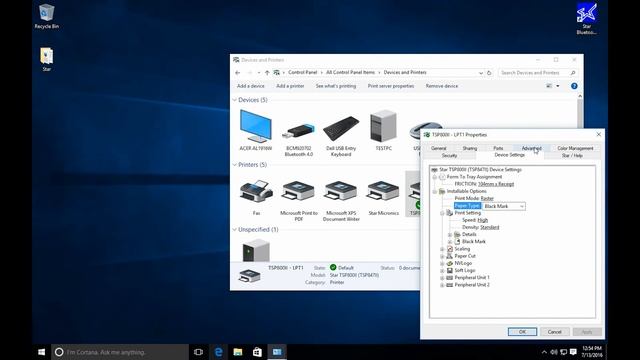Image resolution: width=640 pixels, height=360 pixels.
Task: Collapse the Unspecified (1) group
Action: coord(235,230)
